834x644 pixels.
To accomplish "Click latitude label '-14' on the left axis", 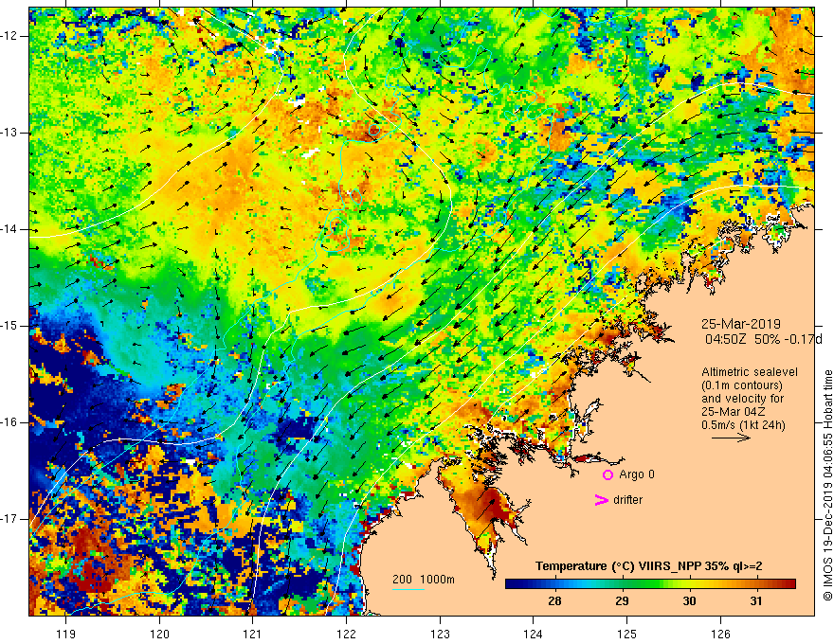I will pyautogui.click(x=9, y=229).
